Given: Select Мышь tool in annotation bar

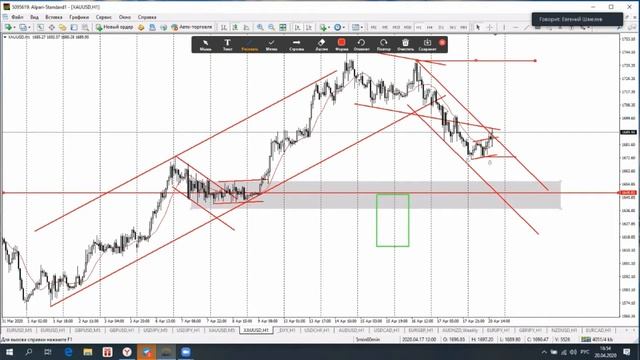Looking at the screenshot, I should [205, 45].
